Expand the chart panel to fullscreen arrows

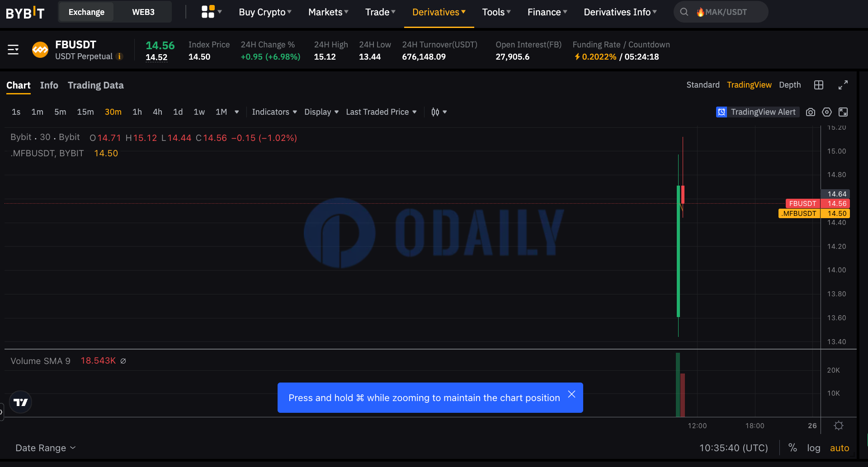tap(843, 85)
